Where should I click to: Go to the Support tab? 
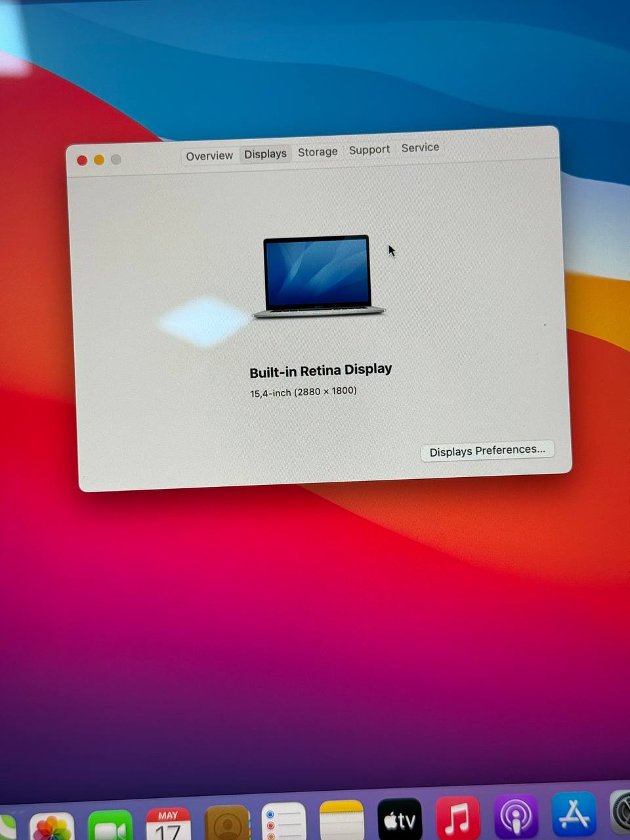coord(369,150)
